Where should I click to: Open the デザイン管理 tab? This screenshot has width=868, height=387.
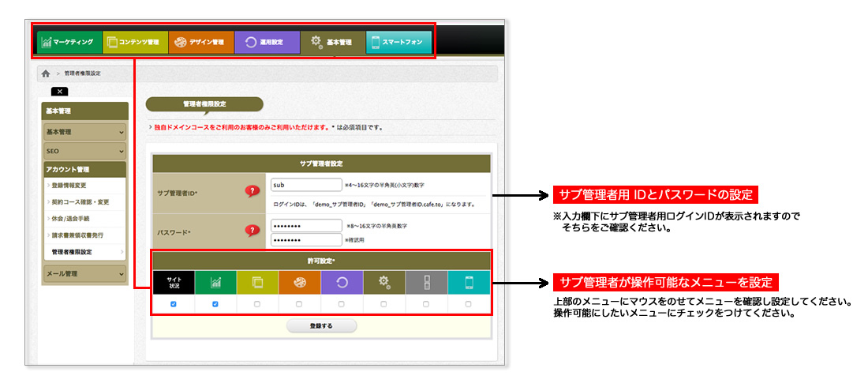pos(201,42)
